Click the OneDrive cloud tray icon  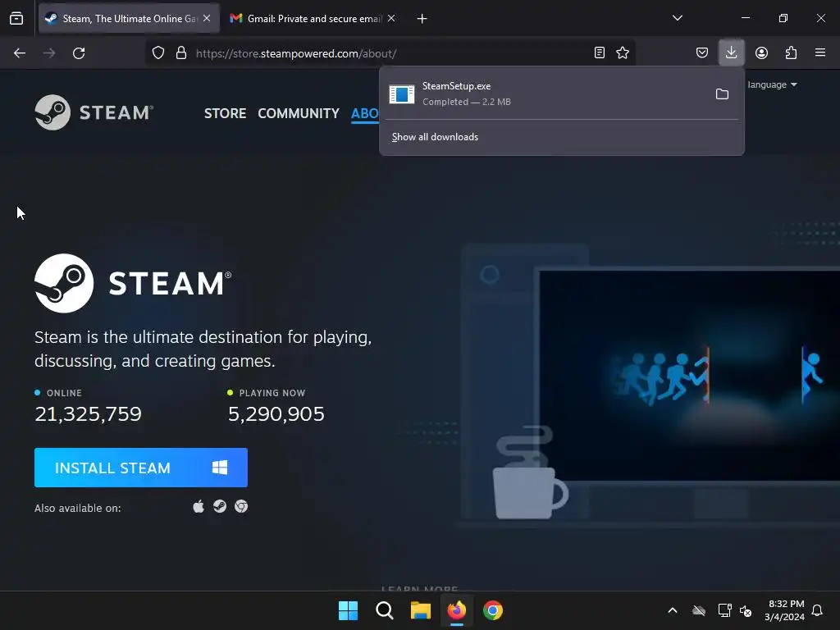pos(699,610)
